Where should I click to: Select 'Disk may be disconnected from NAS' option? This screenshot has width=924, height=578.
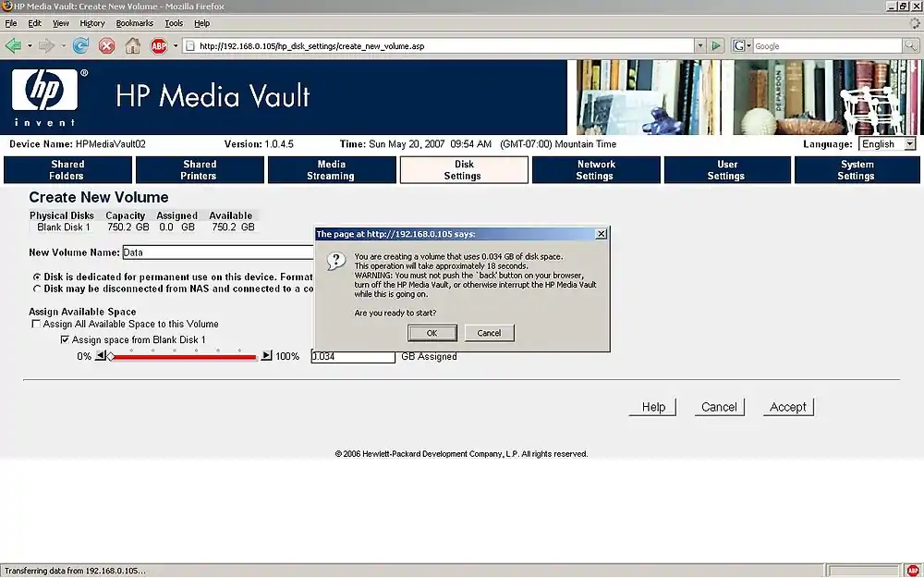click(x=37, y=289)
